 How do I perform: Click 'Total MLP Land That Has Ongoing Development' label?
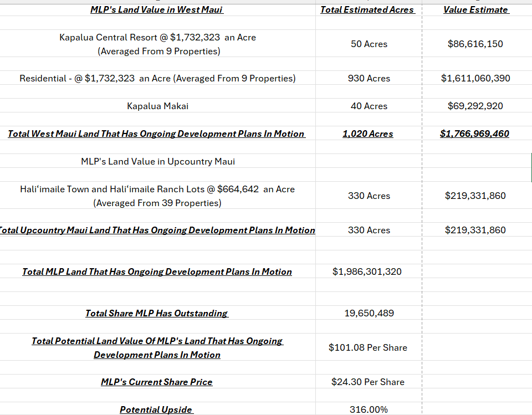(x=157, y=271)
